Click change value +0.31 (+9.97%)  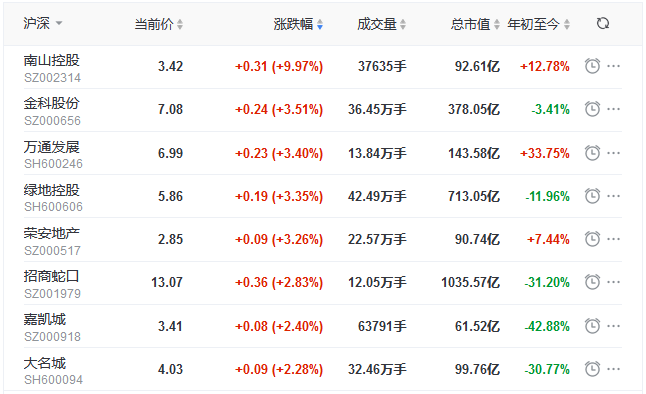[x=279, y=66]
